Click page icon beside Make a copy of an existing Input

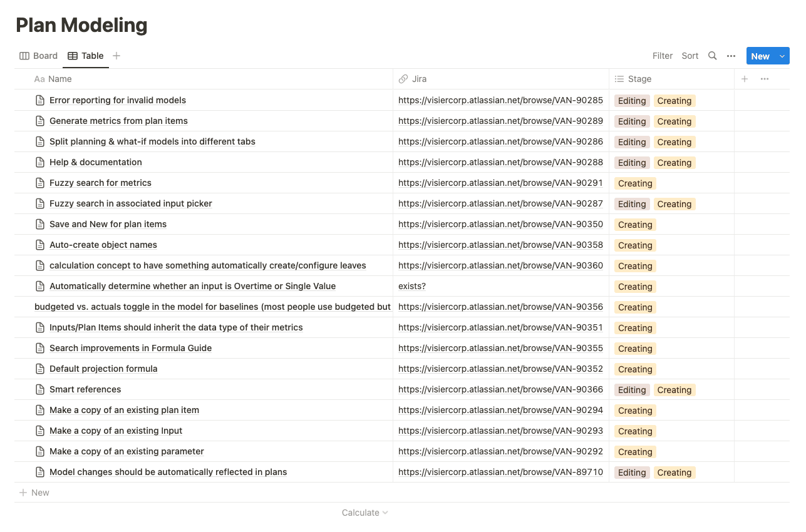point(40,431)
